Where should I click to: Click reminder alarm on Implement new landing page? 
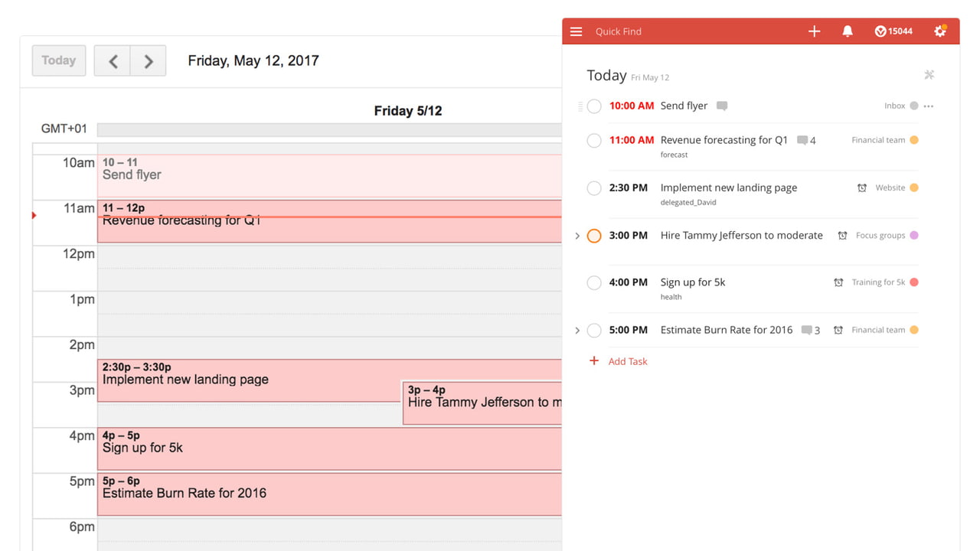point(862,188)
